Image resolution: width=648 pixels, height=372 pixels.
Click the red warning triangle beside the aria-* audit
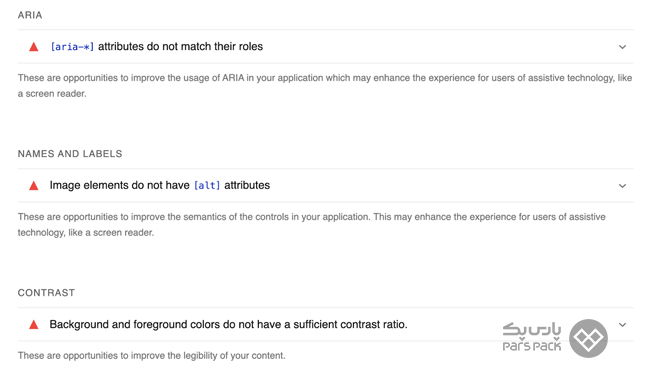[x=34, y=47]
